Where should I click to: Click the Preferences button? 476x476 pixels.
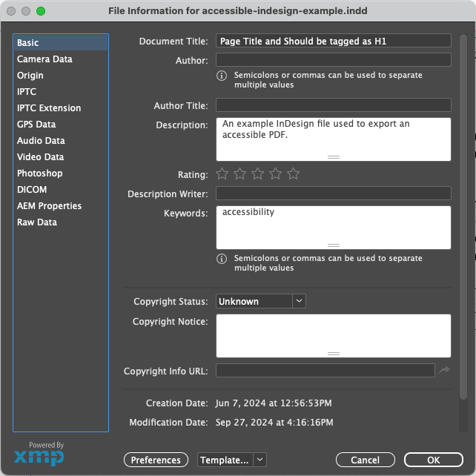point(156,460)
